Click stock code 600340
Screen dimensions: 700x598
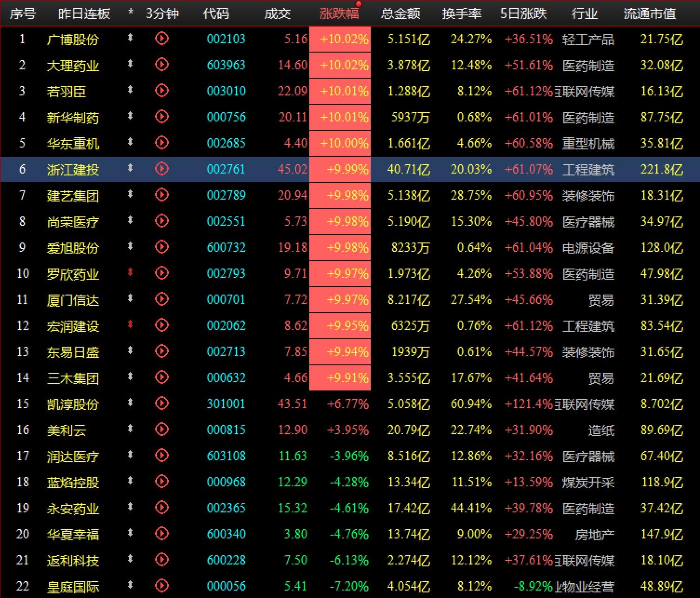tap(226, 534)
